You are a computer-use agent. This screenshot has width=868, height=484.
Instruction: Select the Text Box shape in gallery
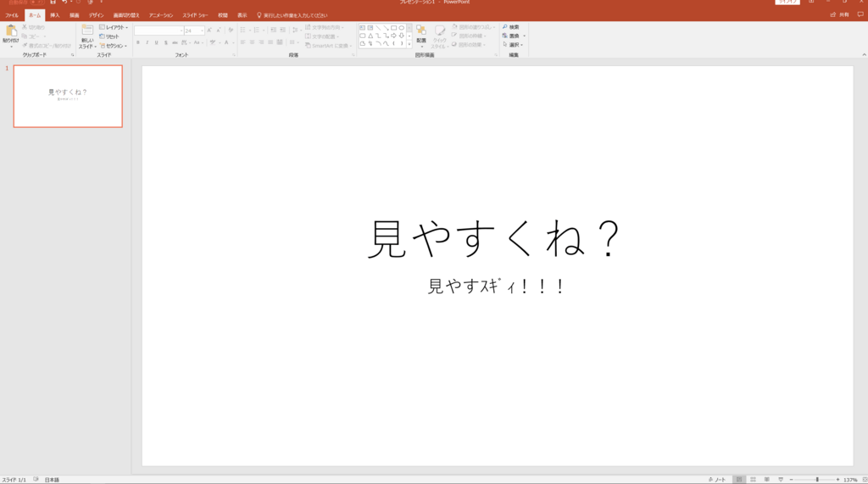point(363,28)
